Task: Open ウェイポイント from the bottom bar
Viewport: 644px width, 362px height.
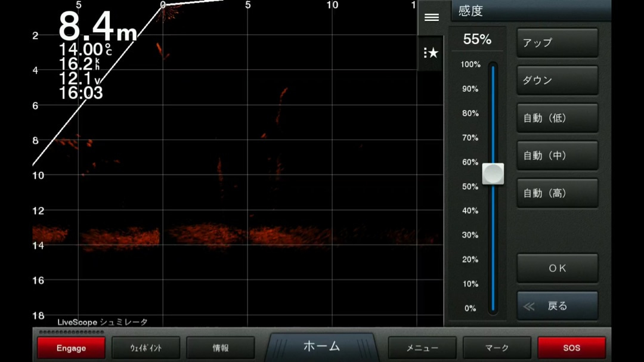Action: (x=145, y=348)
